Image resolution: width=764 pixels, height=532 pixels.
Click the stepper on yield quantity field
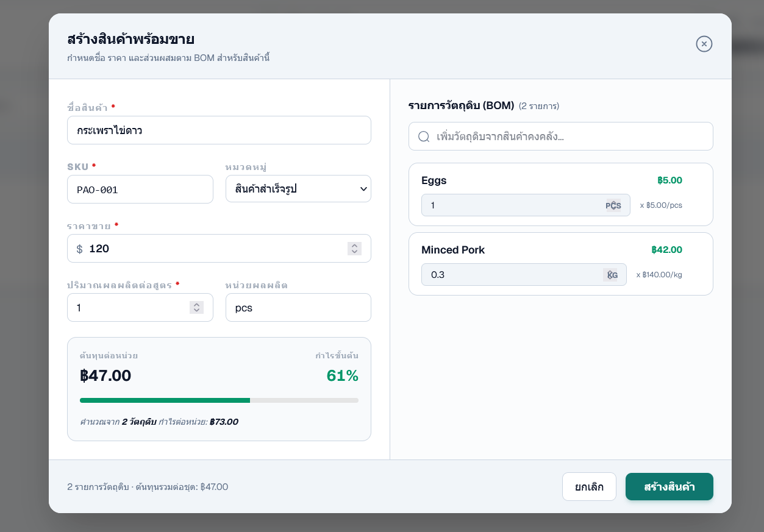point(196,308)
